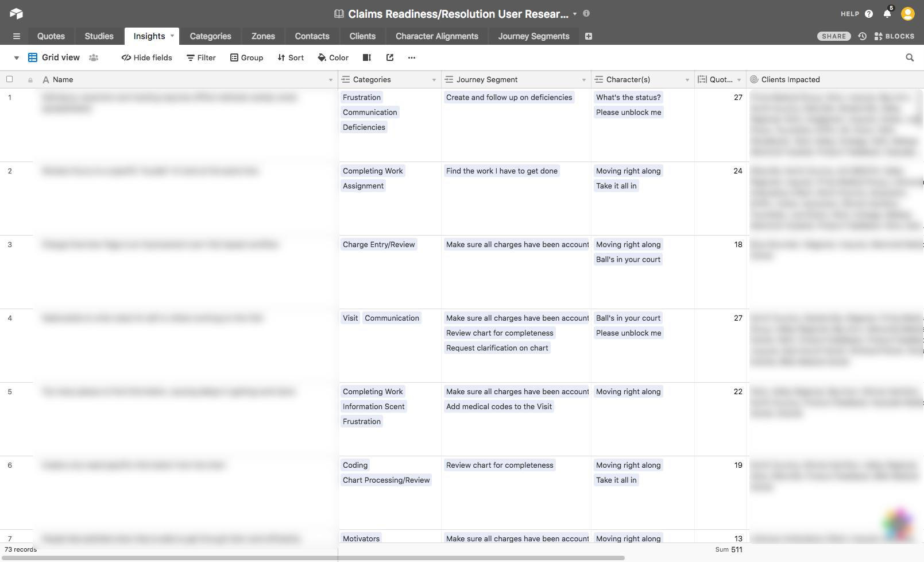Image resolution: width=924 pixels, height=562 pixels.
Task: Open the row height options icon
Action: (x=367, y=57)
